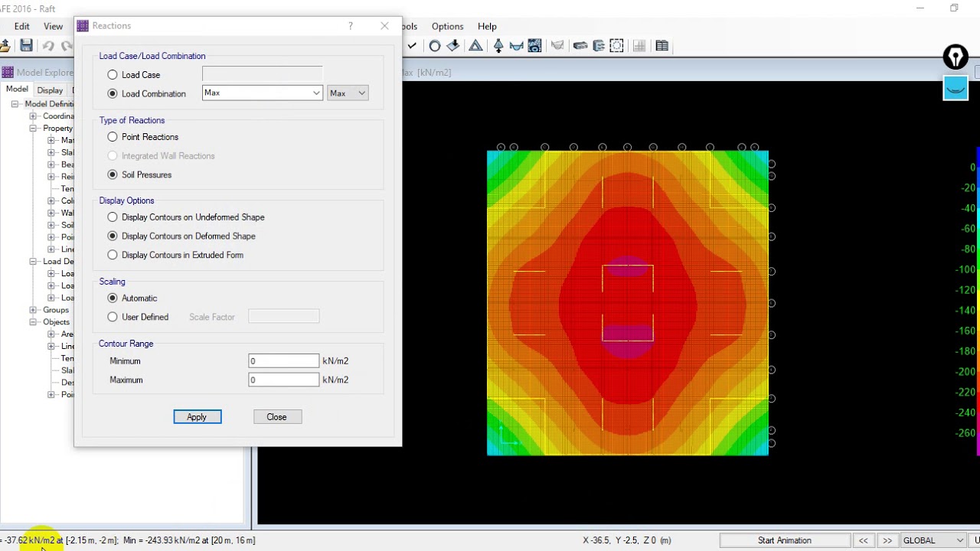Viewport: 980px width, 551px height.
Task: Set scaling to Automatic
Action: (x=113, y=298)
